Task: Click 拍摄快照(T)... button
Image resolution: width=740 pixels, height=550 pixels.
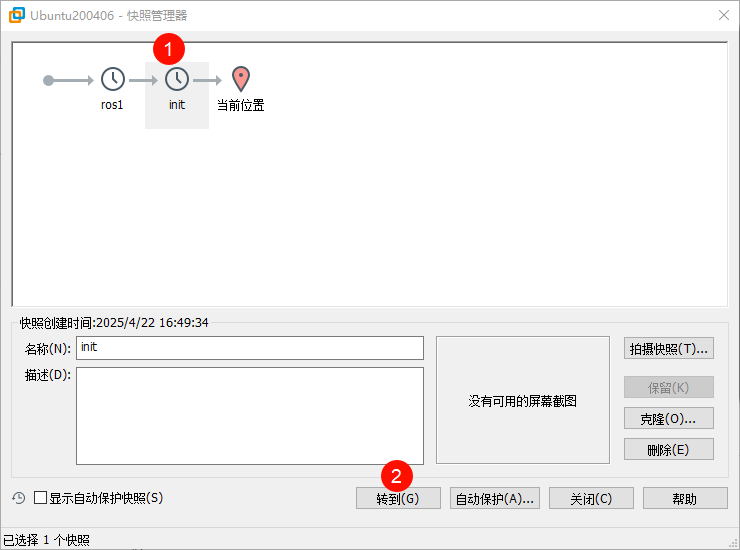Action: tap(668, 348)
